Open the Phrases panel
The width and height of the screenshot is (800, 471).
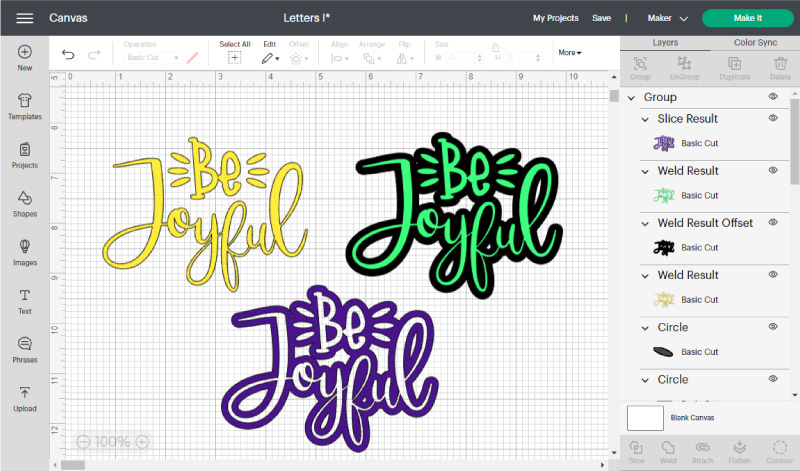[x=24, y=348]
